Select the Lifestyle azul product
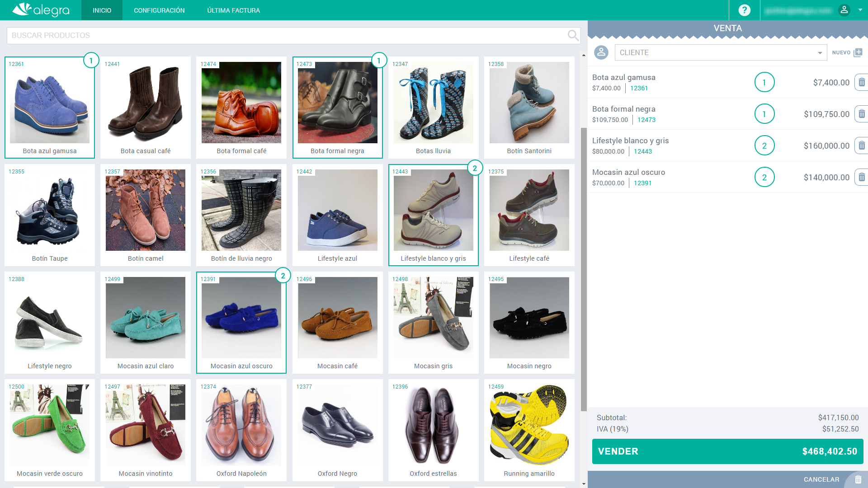 (x=337, y=215)
